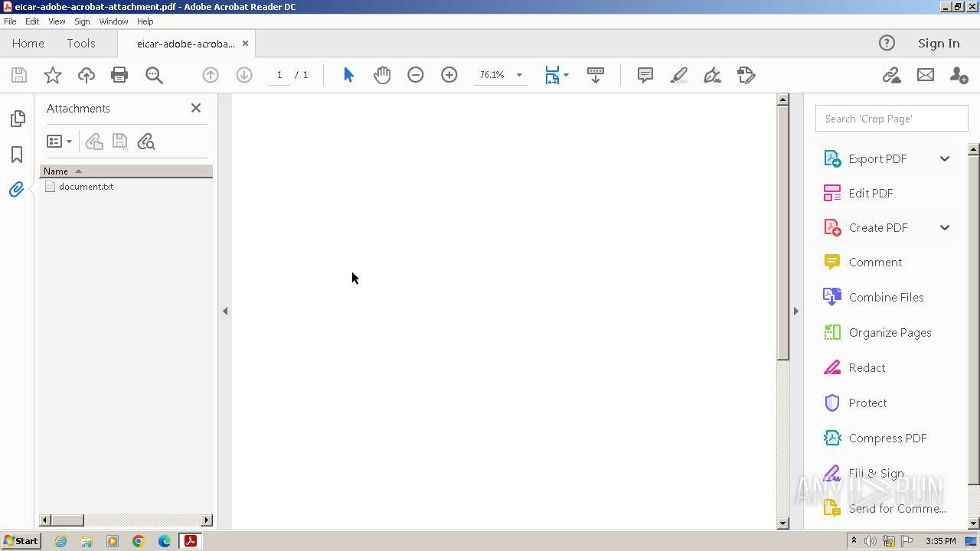The height and width of the screenshot is (551, 980).
Task: Open the Windows Start menu
Action: pos(21,541)
